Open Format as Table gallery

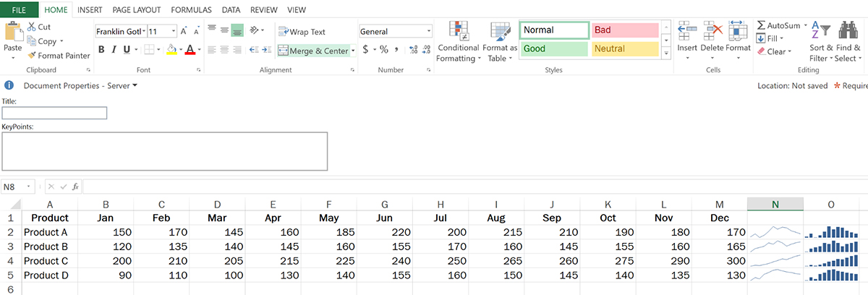500,42
